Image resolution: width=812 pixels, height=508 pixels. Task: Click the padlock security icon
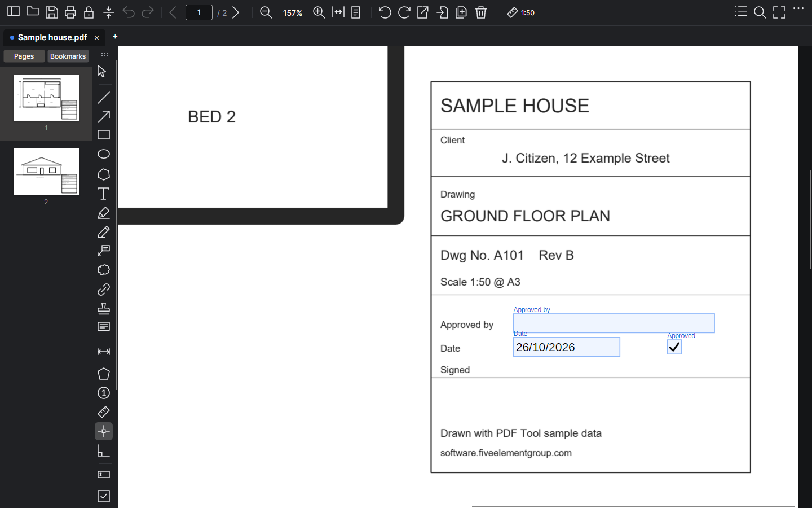(x=89, y=12)
